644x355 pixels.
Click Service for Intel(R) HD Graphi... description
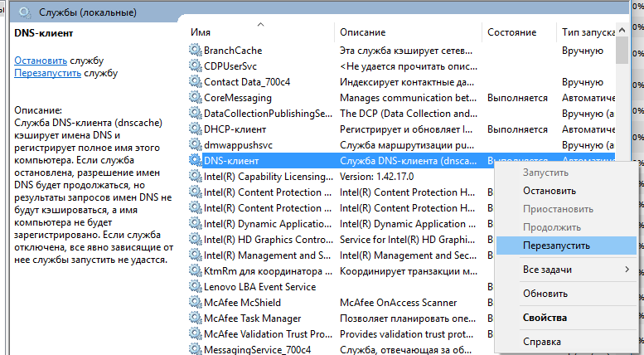[407, 240]
